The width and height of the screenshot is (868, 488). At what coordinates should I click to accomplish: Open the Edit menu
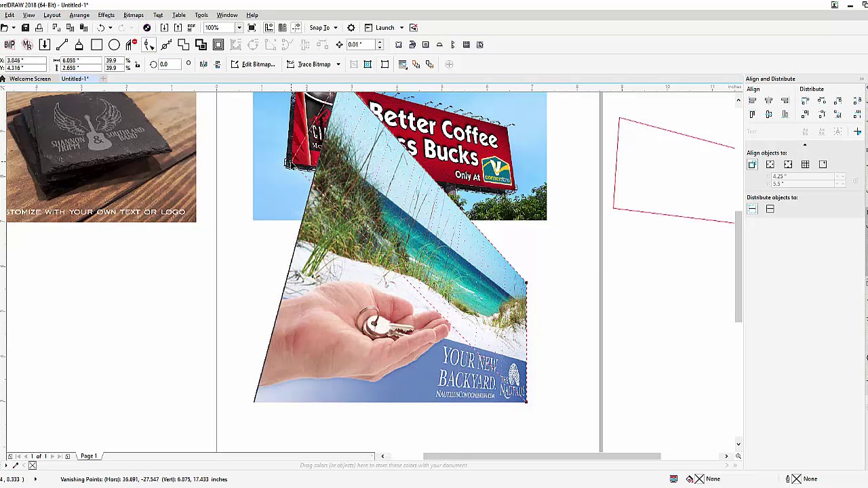pos(9,15)
